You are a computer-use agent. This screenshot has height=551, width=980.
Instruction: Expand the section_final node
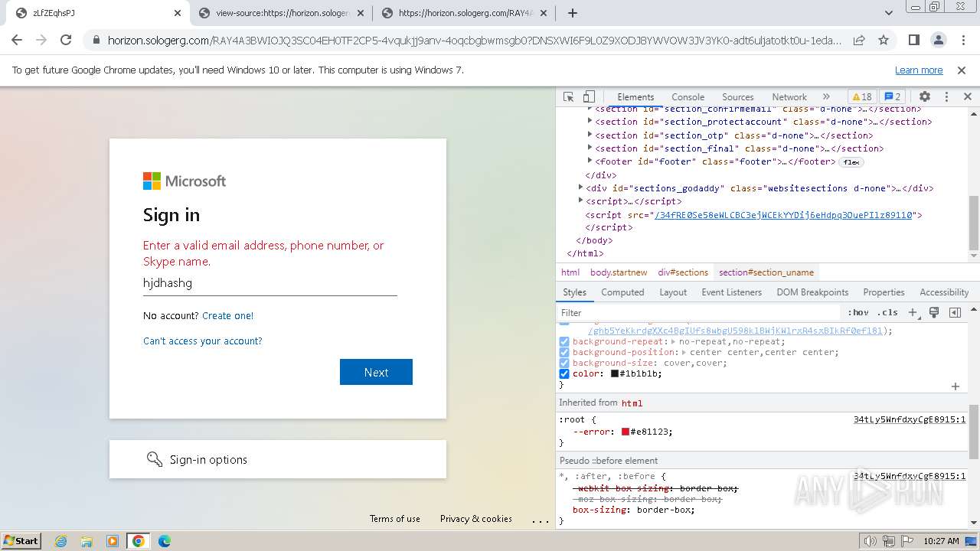click(x=590, y=148)
